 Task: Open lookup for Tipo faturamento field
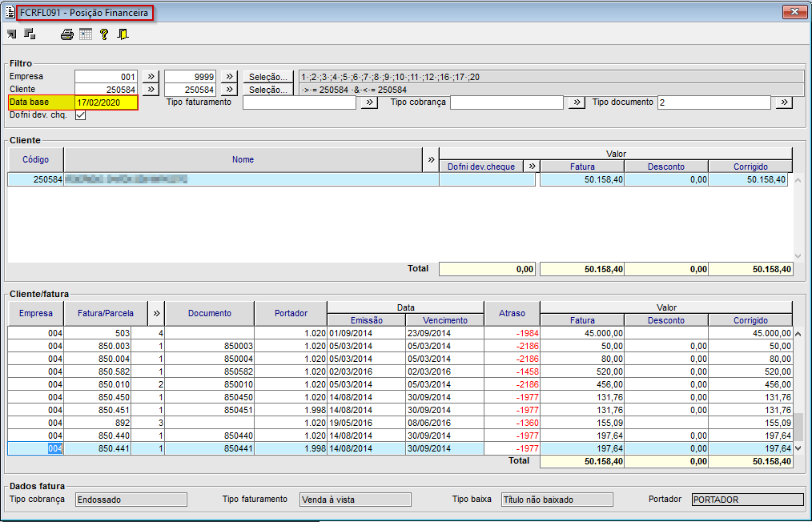point(368,102)
